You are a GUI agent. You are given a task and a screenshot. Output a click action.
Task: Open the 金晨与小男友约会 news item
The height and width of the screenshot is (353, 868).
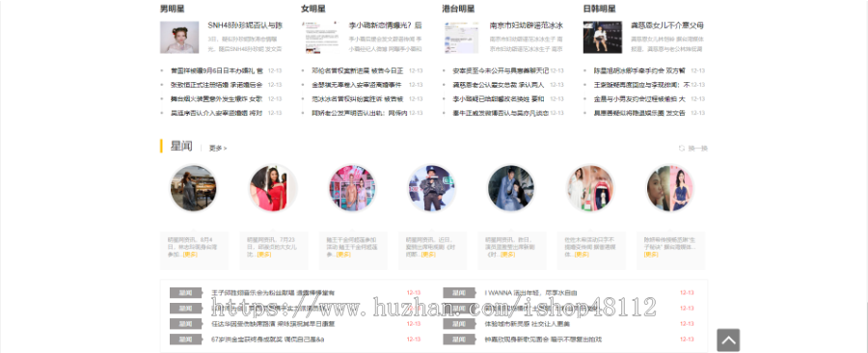(x=640, y=99)
